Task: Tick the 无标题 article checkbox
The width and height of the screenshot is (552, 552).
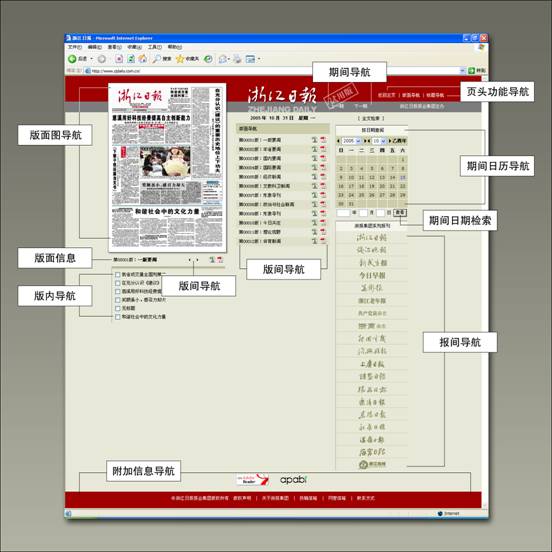Action: (118, 308)
